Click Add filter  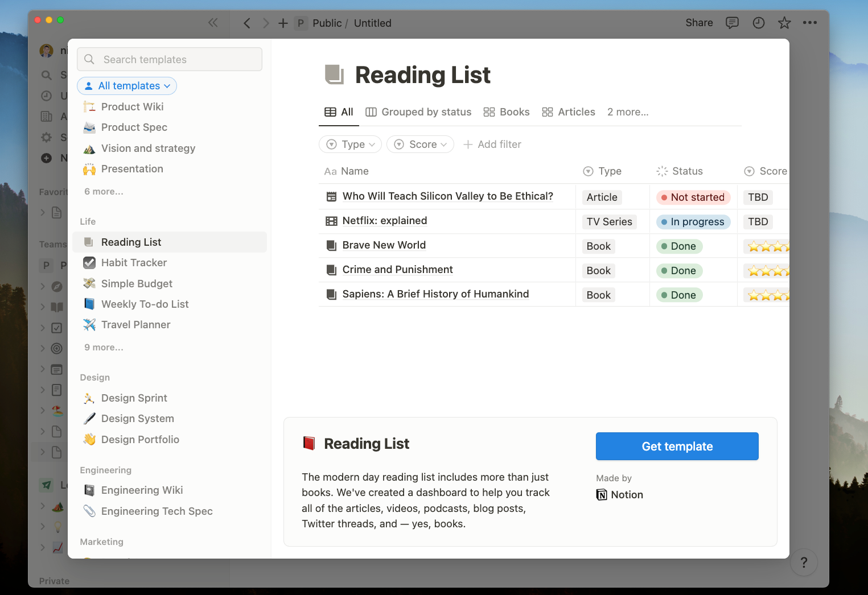pyautogui.click(x=492, y=144)
